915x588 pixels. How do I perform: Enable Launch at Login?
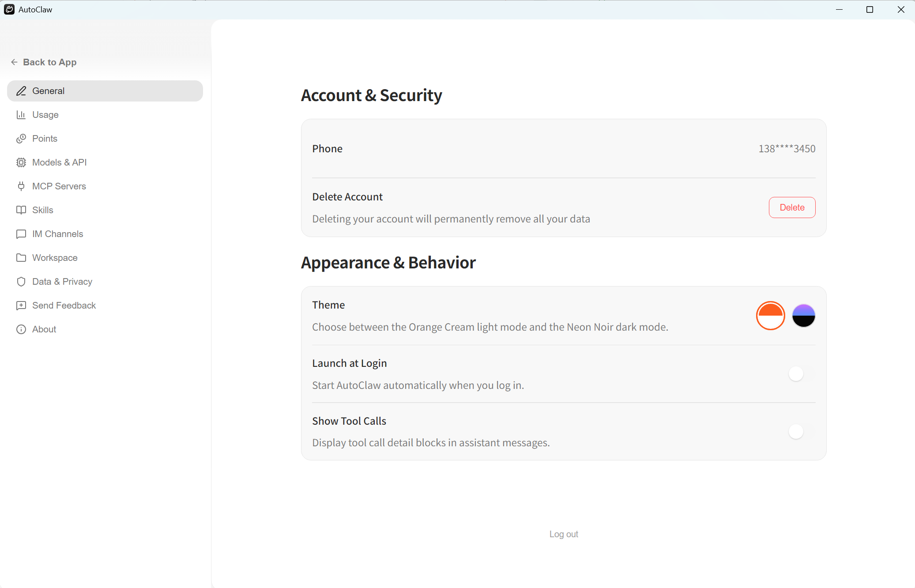coord(795,373)
